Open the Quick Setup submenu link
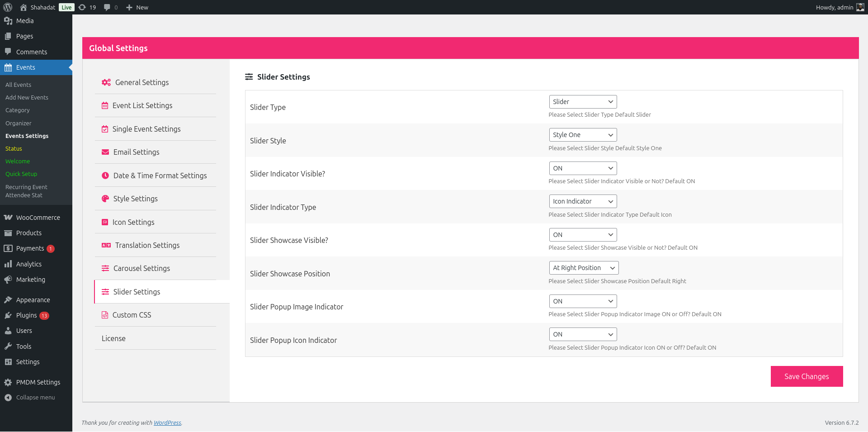 tap(21, 174)
